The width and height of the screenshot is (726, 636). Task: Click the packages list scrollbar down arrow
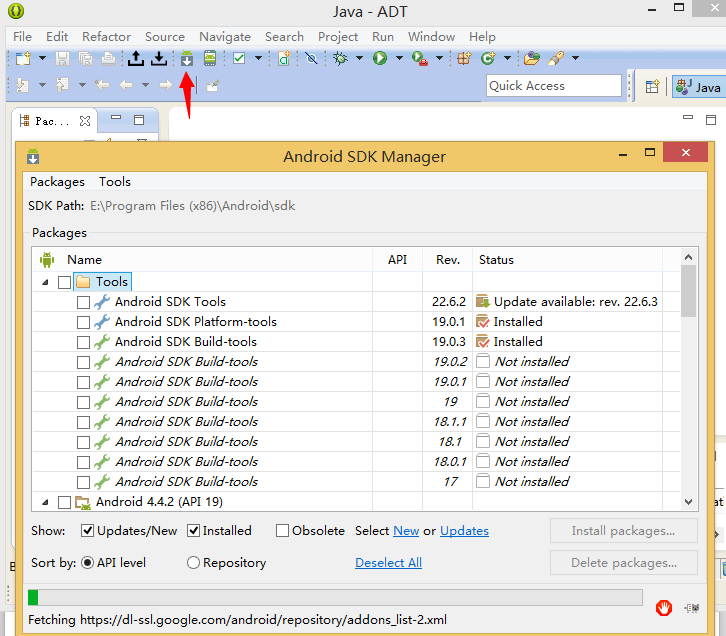click(x=688, y=502)
